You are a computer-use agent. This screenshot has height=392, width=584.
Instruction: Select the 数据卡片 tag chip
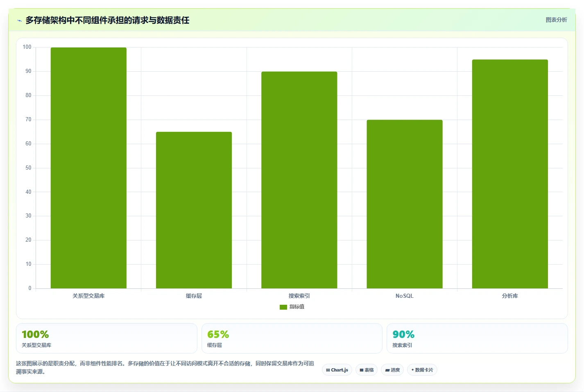point(422,370)
